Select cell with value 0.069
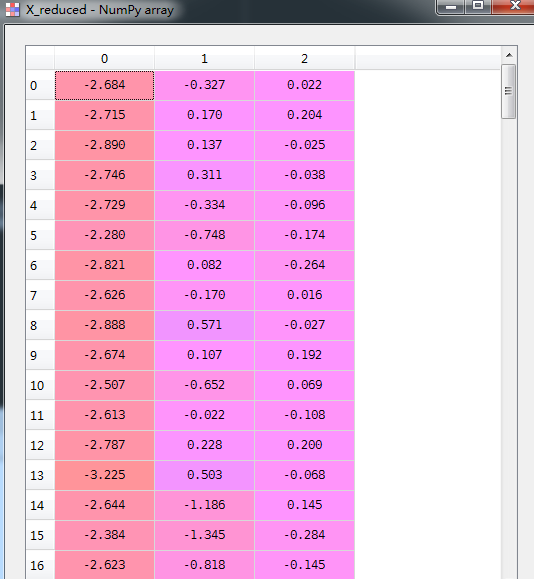This screenshot has width=534, height=579. click(x=304, y=385)
